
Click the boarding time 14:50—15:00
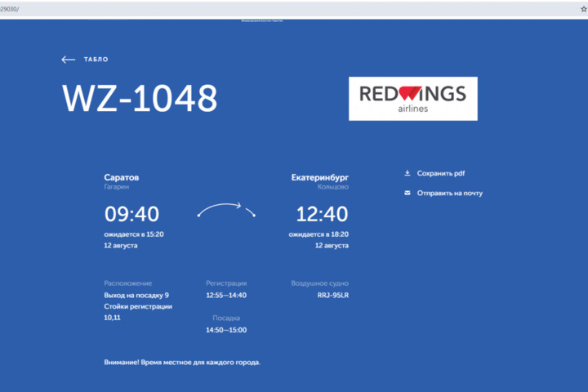pyautogui.click(x=226, y=330)
